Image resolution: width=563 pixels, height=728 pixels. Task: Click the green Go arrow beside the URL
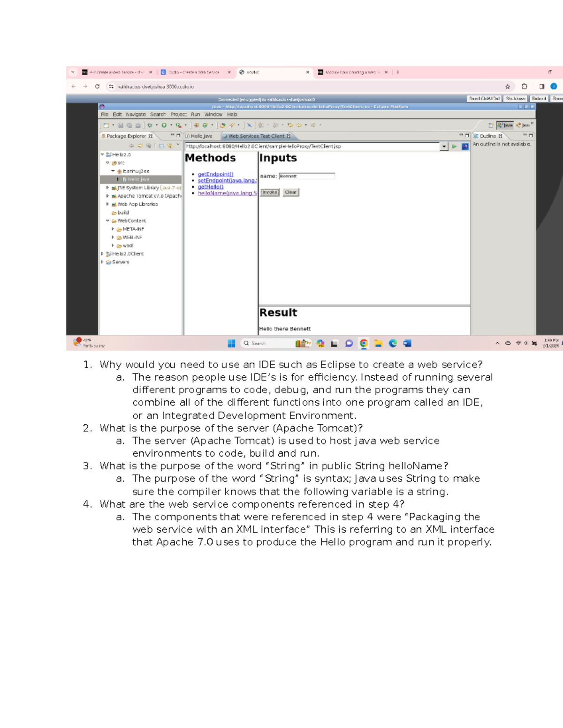[x=454, y=146]
